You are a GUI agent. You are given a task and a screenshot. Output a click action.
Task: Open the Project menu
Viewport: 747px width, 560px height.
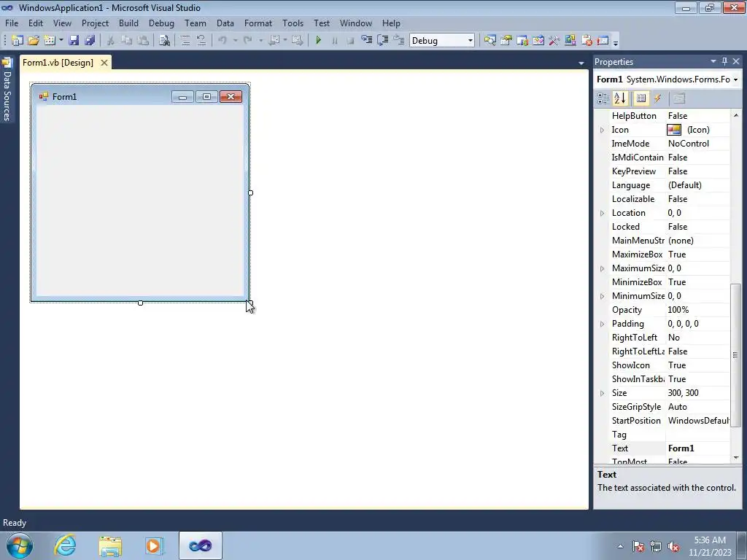tap(95, 23)
